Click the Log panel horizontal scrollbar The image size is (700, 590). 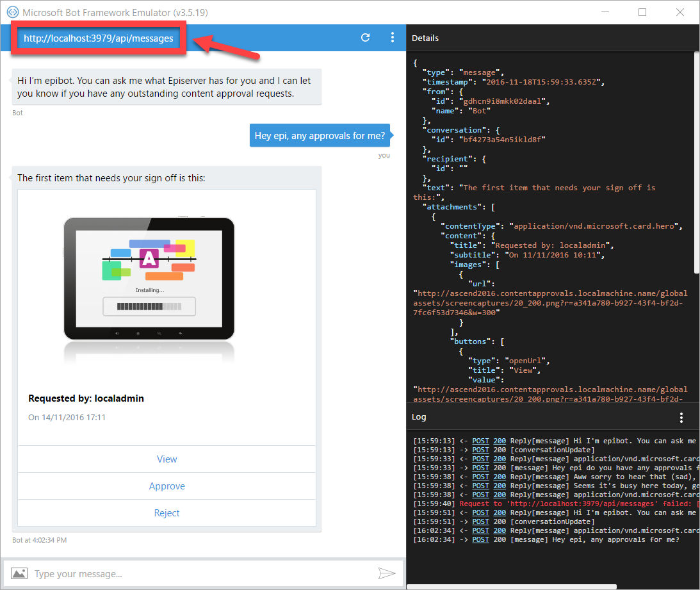tap(512, 586)
